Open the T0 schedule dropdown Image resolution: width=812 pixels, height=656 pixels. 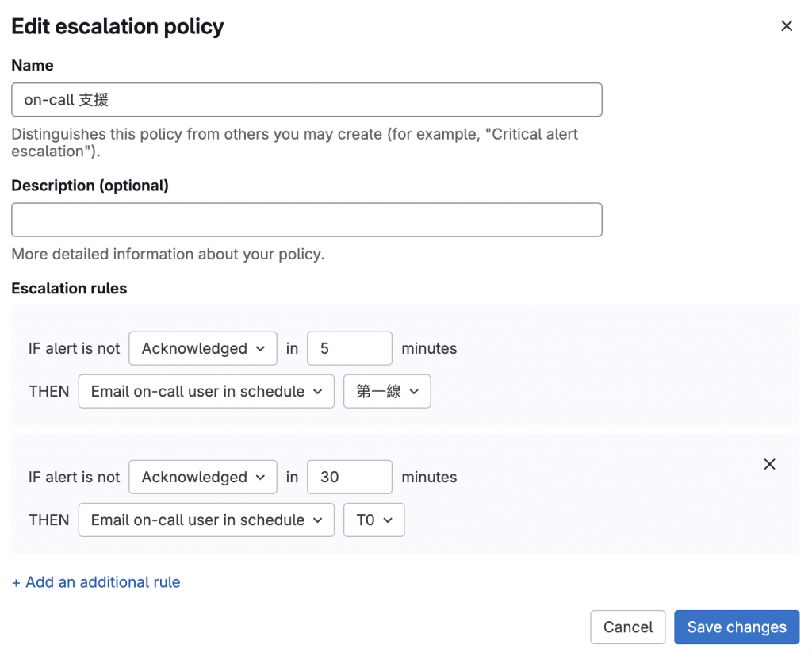(374, 520)
